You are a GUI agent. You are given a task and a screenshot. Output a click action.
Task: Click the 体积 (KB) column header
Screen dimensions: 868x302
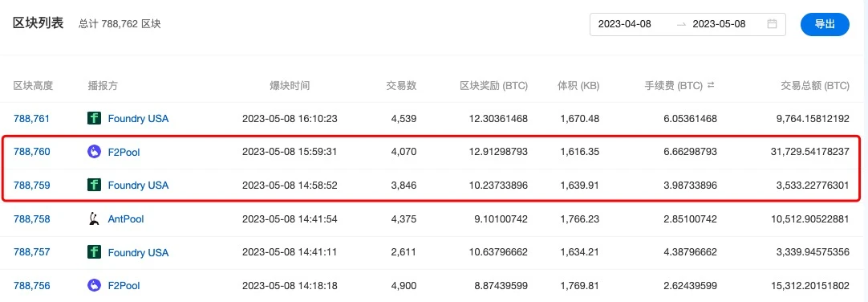click(x=578, y=86)
